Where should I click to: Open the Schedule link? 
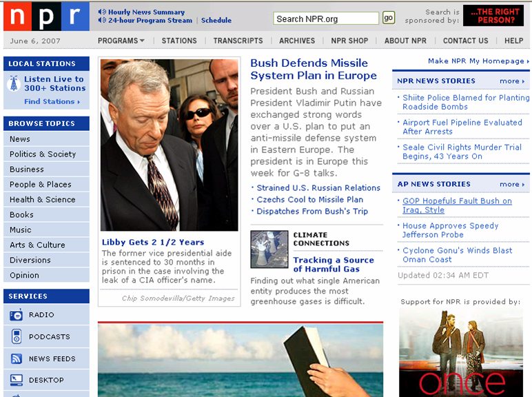[x=216, y=21]
